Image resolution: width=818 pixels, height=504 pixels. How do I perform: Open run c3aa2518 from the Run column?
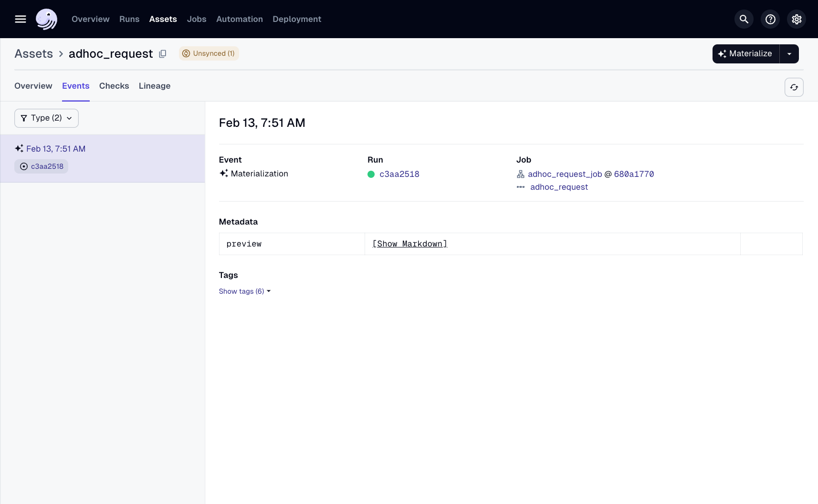click(x=399, y=174)
